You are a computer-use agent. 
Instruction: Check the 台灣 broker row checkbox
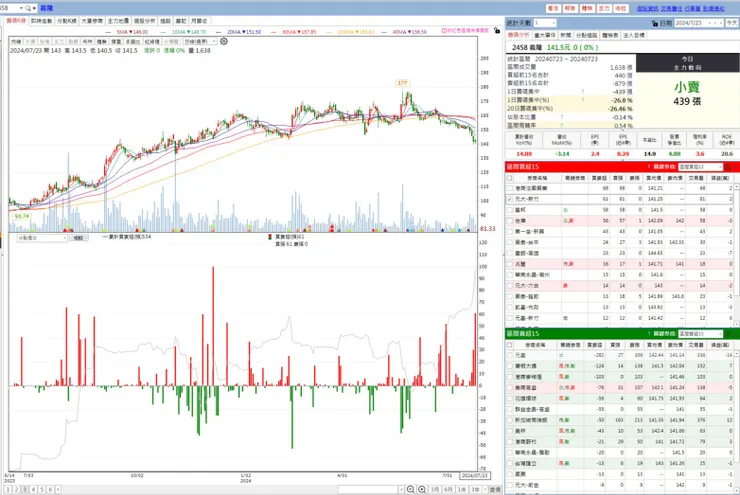[x=510, y=221]
